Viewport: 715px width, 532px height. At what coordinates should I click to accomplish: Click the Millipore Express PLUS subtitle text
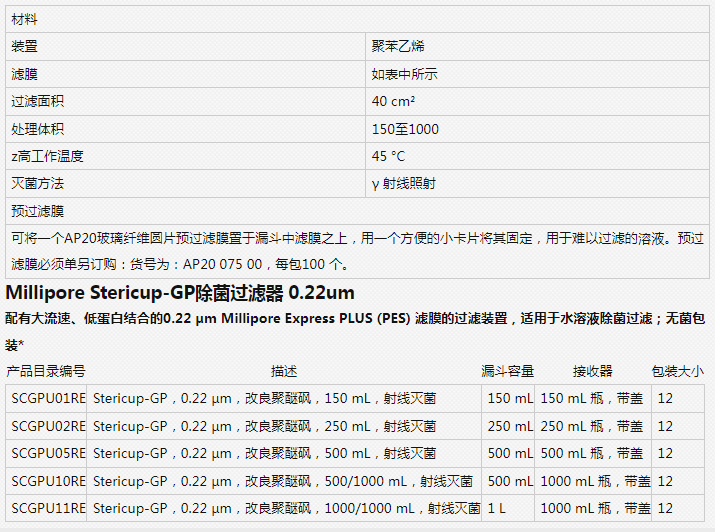click(355, 331)
